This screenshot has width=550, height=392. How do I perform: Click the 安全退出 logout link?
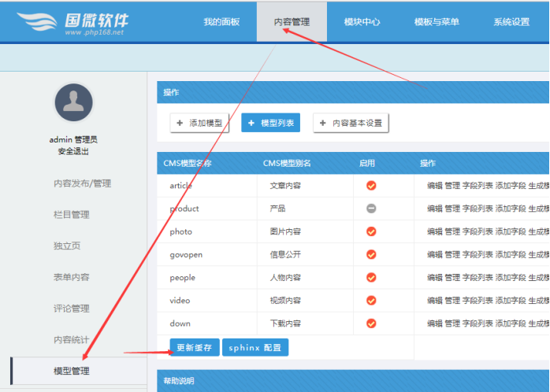click(73, 151)
